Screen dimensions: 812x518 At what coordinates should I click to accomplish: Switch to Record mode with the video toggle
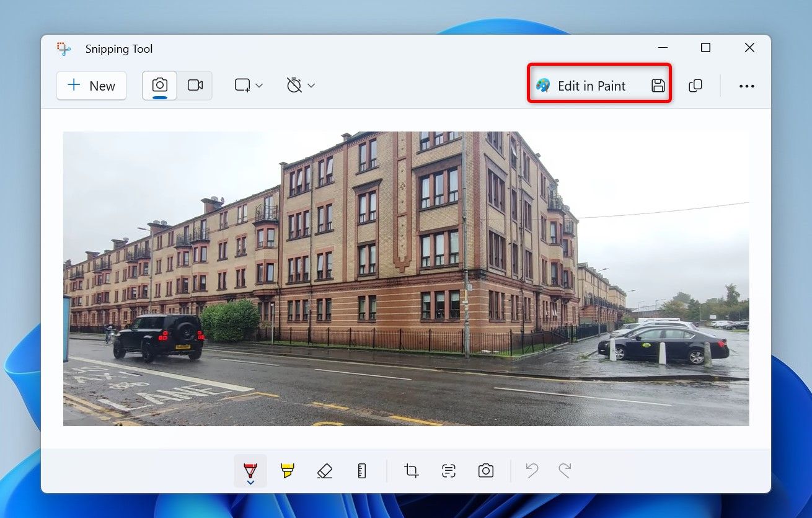coord(195,86)
